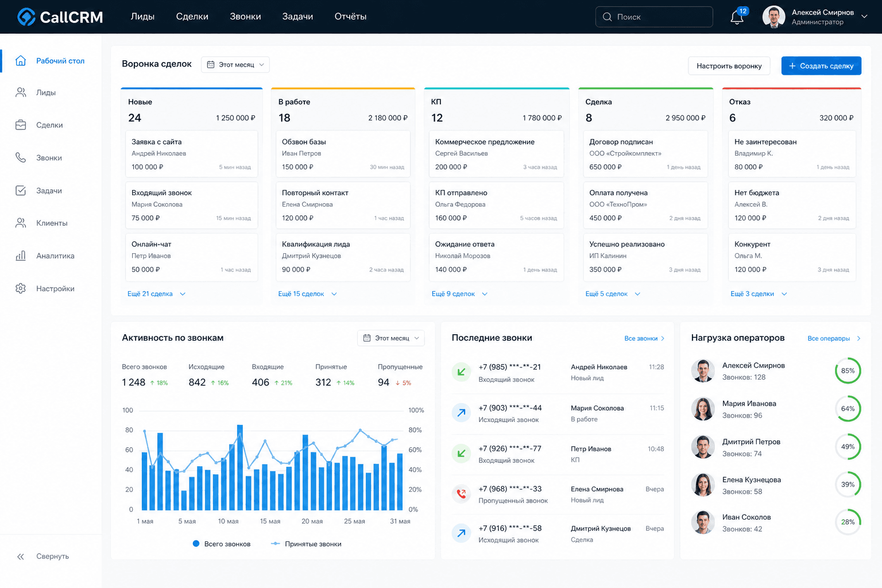The image size is (882, 588).
Task: Toggle Всего звонков series in chart legend
Action: point(222,544)
